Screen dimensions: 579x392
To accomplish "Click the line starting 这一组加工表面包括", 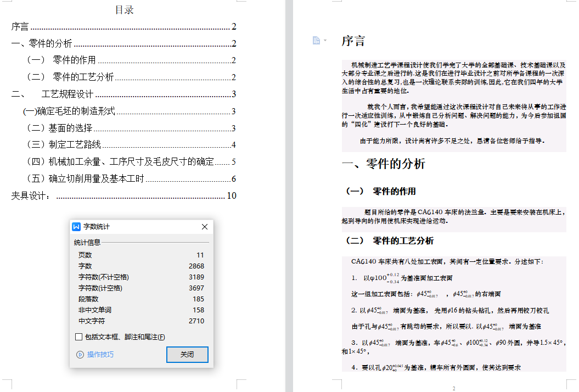I will (426, 294).
